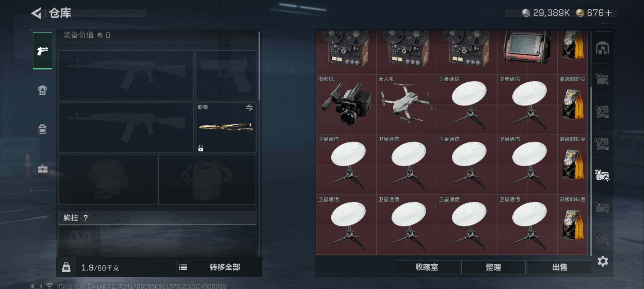Click the swap arrows on 影锋 knife slot
Viewport: 644px width, 289px height.
tap(249, 108)
